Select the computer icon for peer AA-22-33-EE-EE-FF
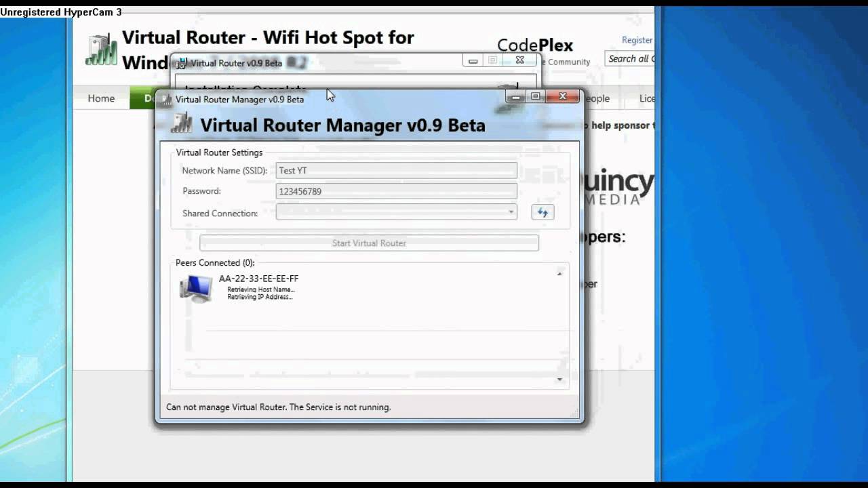 [x=196, y=289]
